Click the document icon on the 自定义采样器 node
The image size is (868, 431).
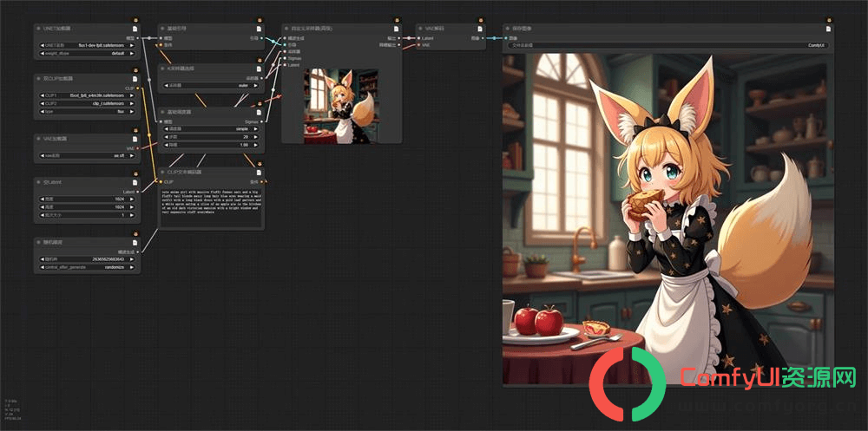point(396,29)
